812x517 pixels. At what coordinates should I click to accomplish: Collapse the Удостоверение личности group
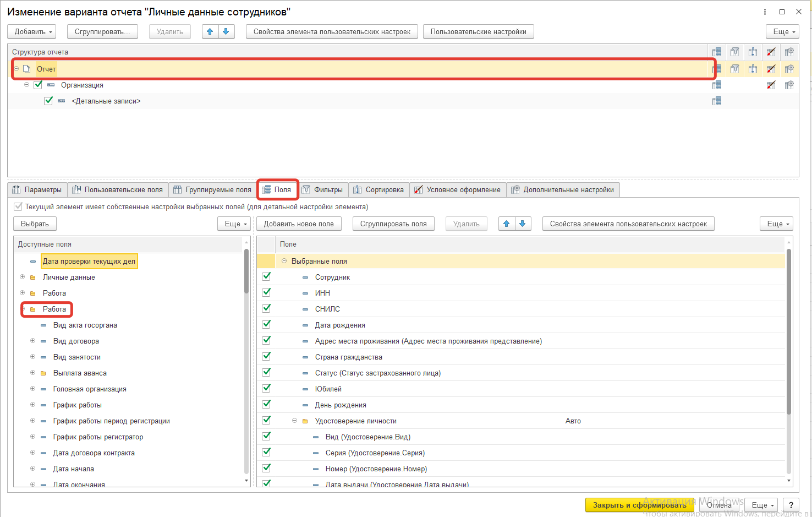coord(294,421)
